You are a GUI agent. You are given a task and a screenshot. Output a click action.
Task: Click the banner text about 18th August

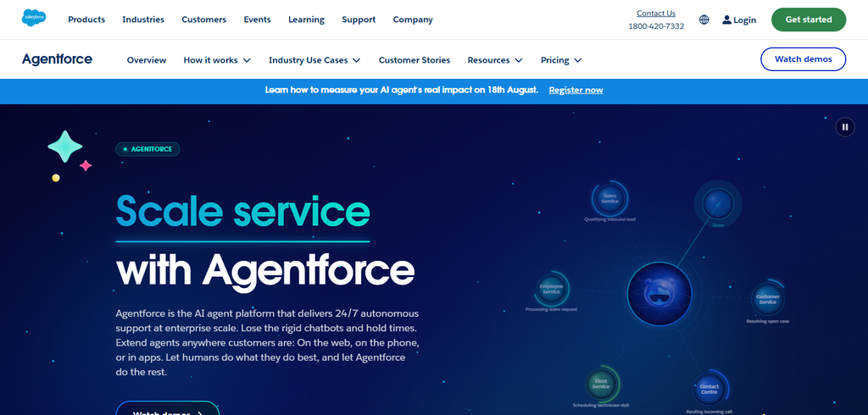[x=401, y=90]
